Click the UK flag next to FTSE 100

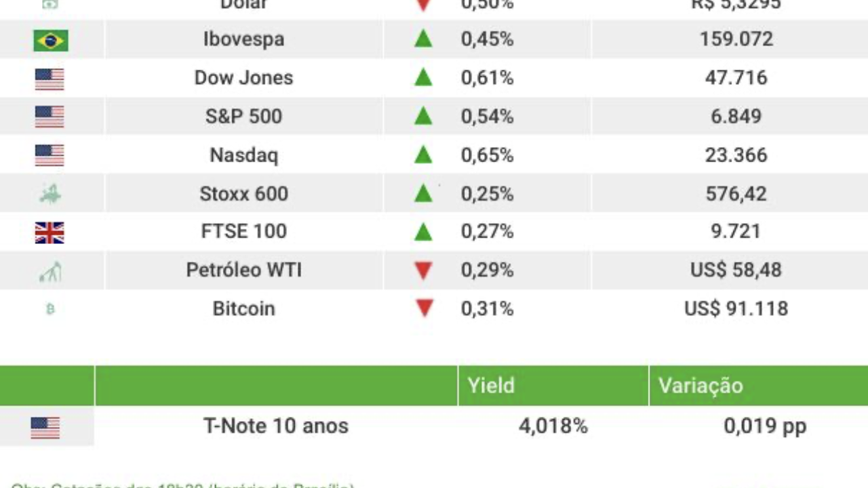[x=50, y=232]
